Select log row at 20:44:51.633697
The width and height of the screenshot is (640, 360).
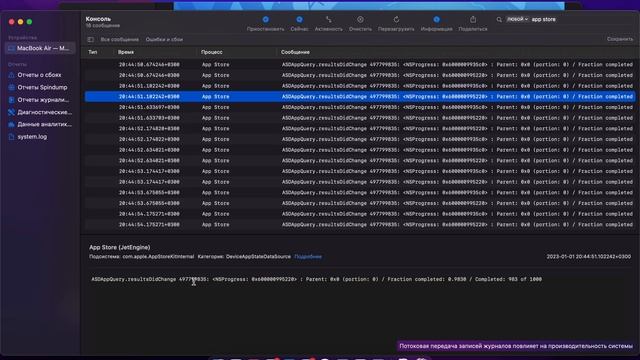pos(360,107)
